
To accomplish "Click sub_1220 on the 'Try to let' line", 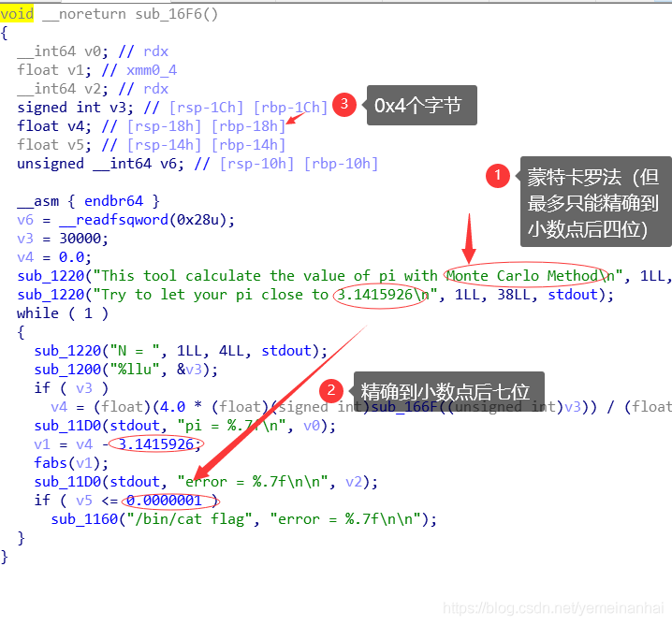I will pos(51,295).
